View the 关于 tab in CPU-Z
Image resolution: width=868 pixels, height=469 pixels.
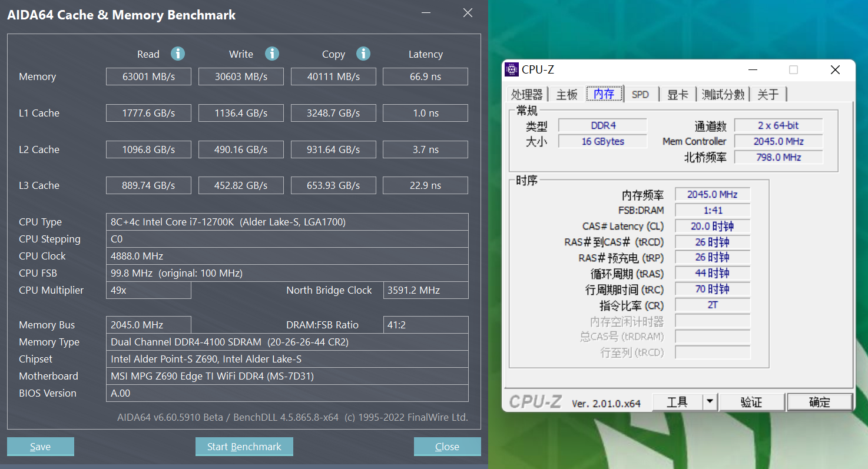[x=768, y=94]
